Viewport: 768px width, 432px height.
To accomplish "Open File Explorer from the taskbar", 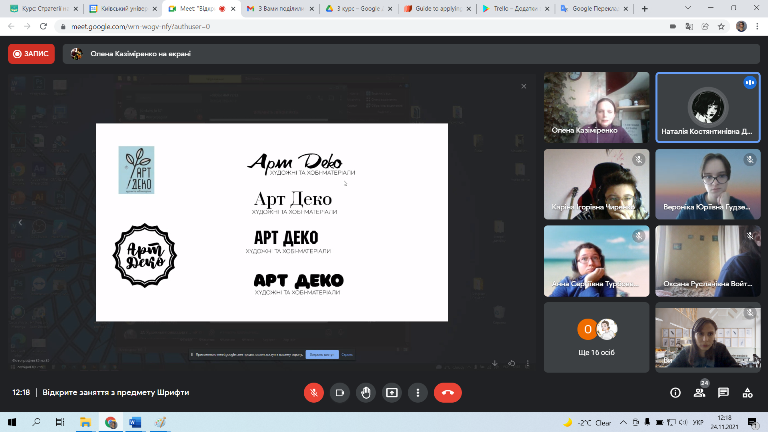I will [85, 422].
